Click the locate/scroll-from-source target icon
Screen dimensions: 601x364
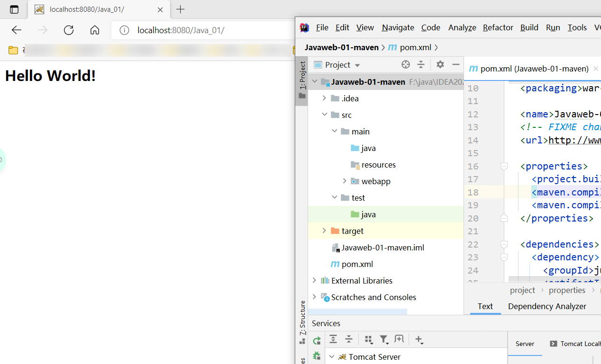pos(405,65)
